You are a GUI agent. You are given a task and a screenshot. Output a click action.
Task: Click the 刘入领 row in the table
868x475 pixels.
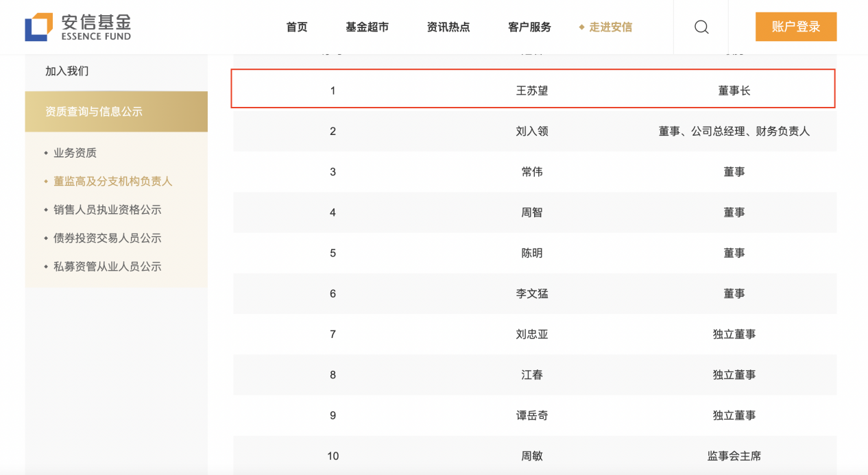coord(535,131)
